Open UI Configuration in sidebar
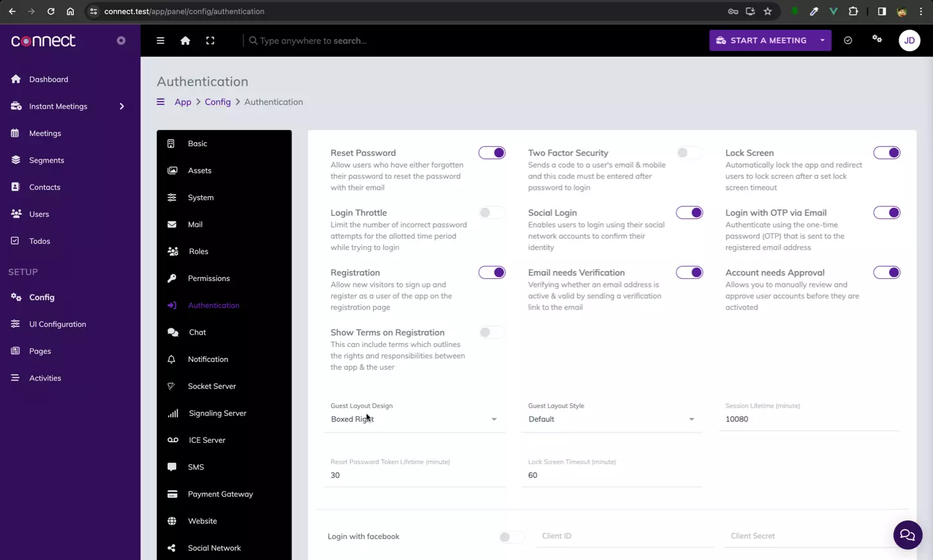This screenshot has width=933, height=560. (70, 324)
